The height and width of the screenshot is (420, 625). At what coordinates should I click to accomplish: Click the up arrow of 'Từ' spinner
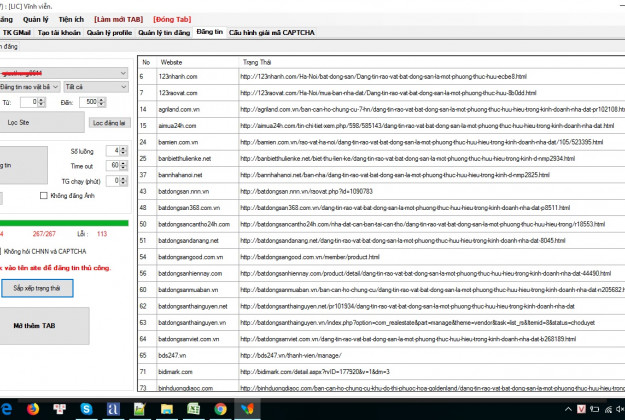tap(42, 100)
